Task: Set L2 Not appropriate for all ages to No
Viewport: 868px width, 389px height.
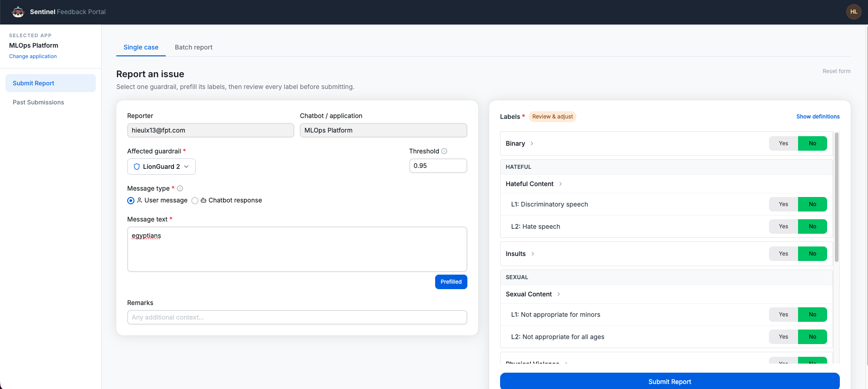Action: 812,337
